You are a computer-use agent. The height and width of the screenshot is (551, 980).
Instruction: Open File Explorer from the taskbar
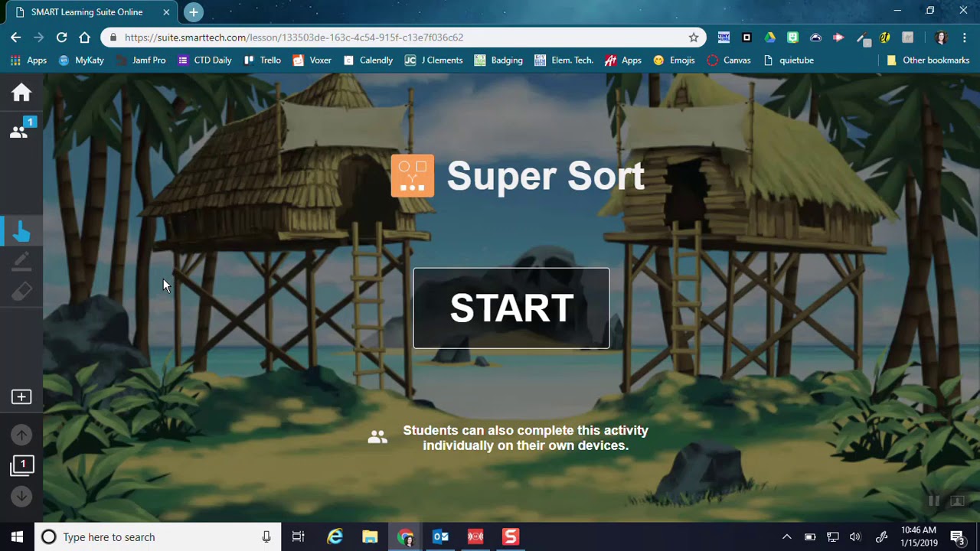point(370,536)
